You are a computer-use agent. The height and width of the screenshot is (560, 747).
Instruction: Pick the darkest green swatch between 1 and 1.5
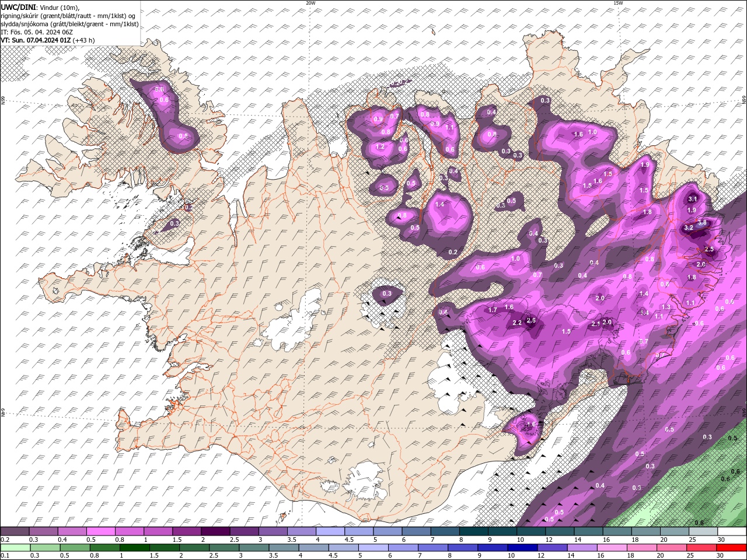coord(134,547)
